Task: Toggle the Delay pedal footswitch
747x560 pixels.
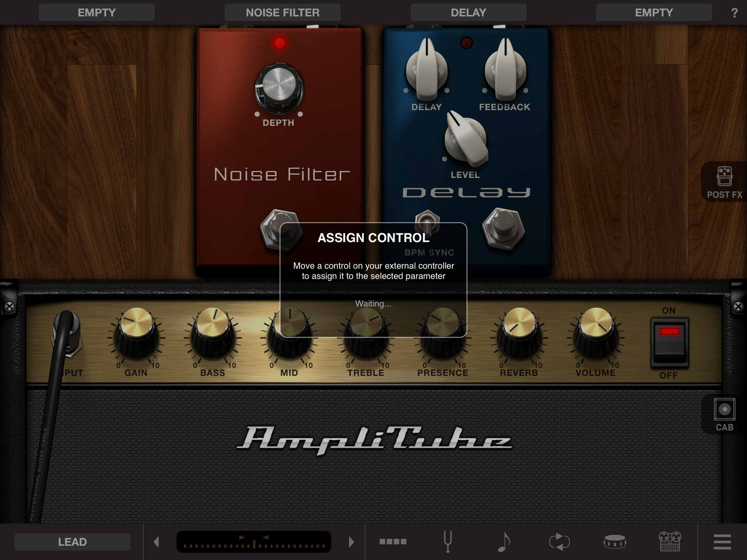Action: [504, 229]
